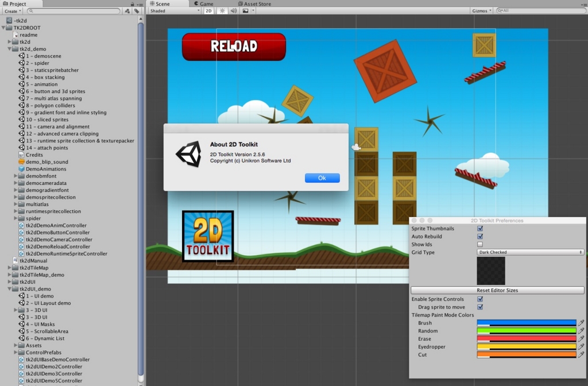Pick Brush color with eyedropper icon
The image size is (588, 386).
point(581,323)
